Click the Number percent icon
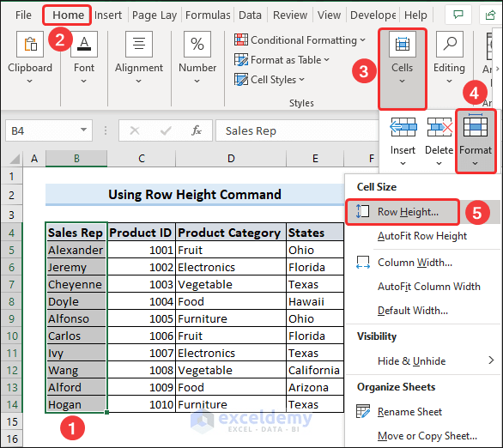The height and width of the screenshot is (448, 503). click(x=197, y=44)
